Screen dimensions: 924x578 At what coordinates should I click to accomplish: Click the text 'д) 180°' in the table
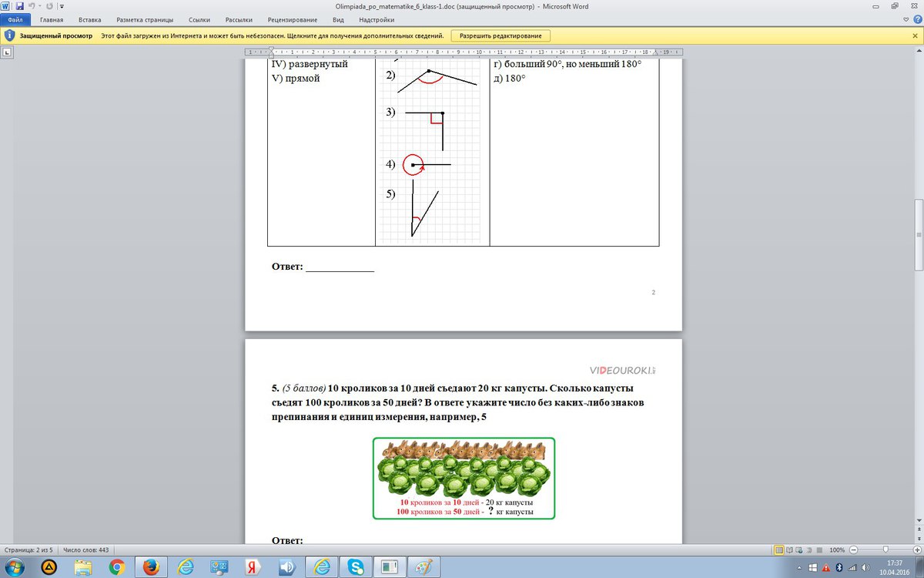coord(509,79)
